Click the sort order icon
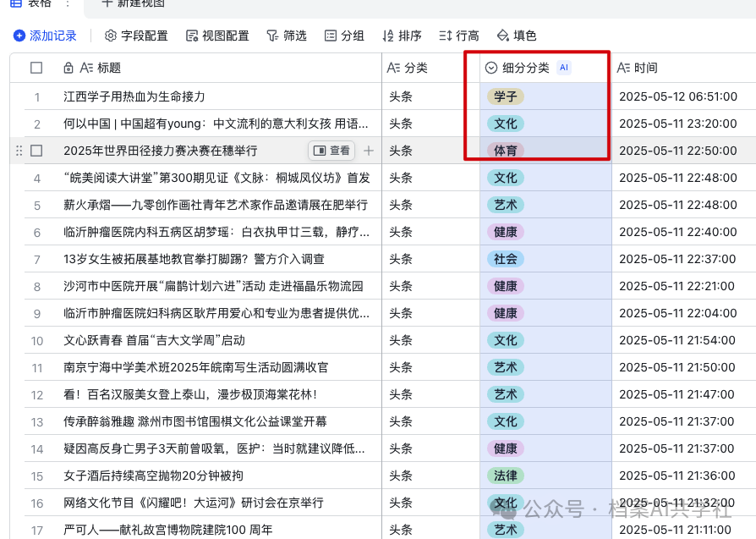The width and height of the screenshot is (756, 539). coord(388,36)
